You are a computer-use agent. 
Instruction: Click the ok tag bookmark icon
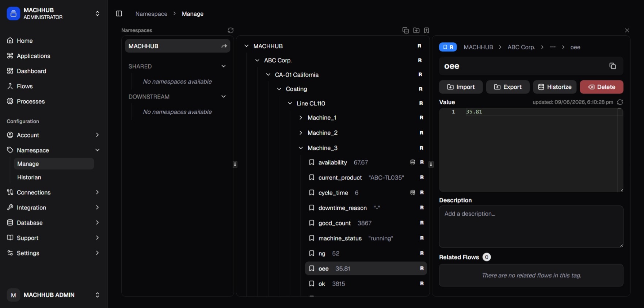click(x=312, y=284)
